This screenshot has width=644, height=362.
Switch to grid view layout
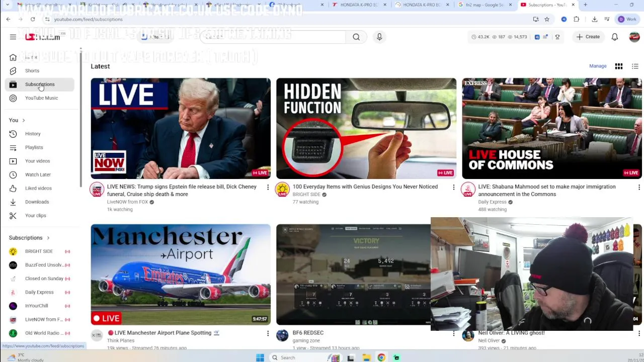619,66
